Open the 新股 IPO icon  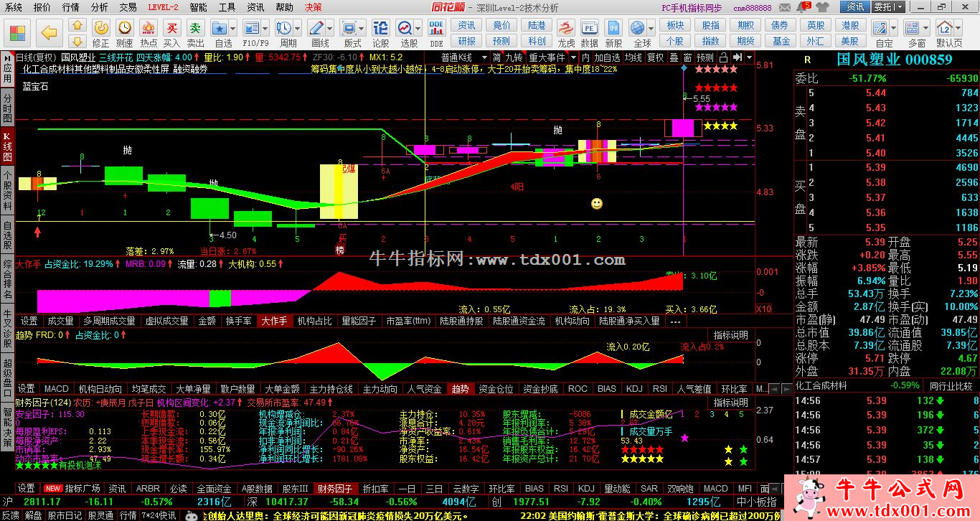point(613,28)
